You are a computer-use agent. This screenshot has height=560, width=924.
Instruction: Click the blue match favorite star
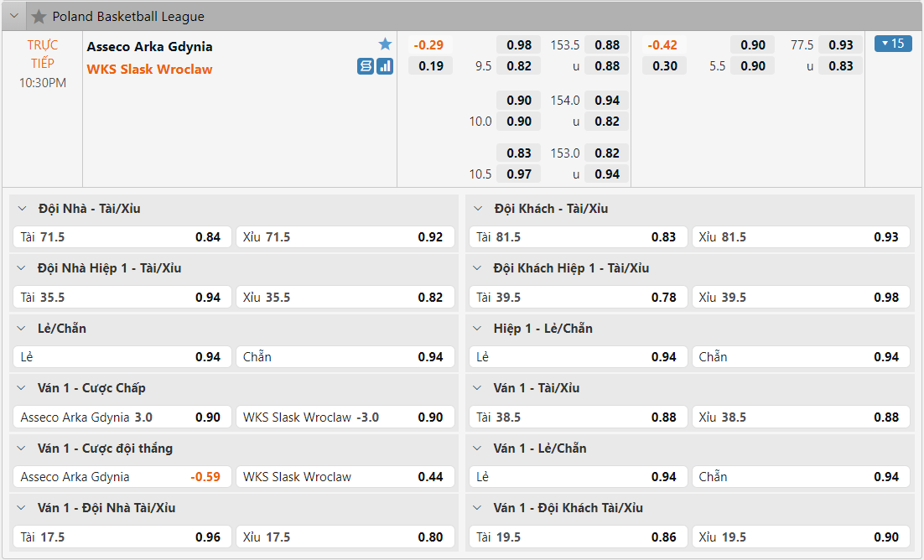coord(385,44)
